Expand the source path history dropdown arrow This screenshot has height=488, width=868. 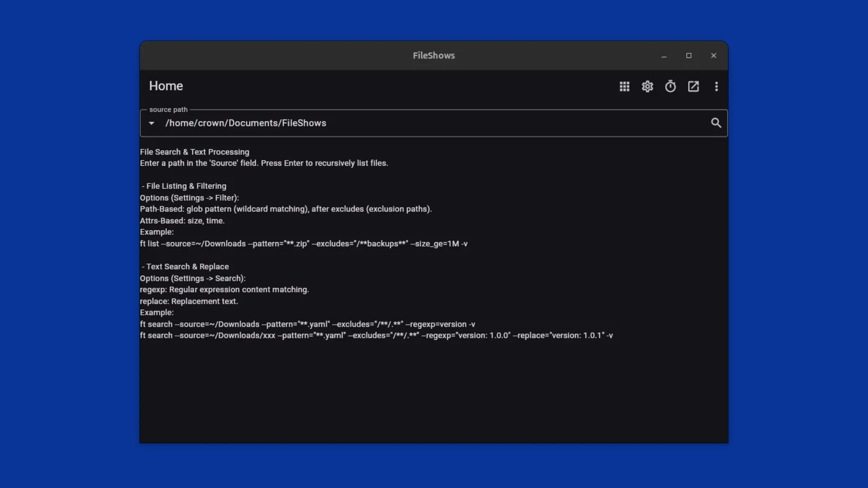coord(151,123)
